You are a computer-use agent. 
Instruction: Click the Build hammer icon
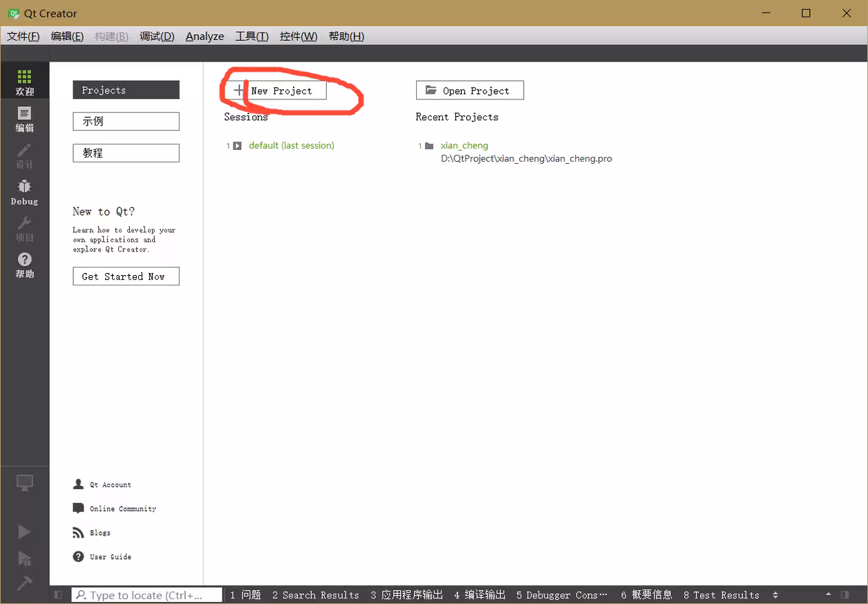click(24, 583)
